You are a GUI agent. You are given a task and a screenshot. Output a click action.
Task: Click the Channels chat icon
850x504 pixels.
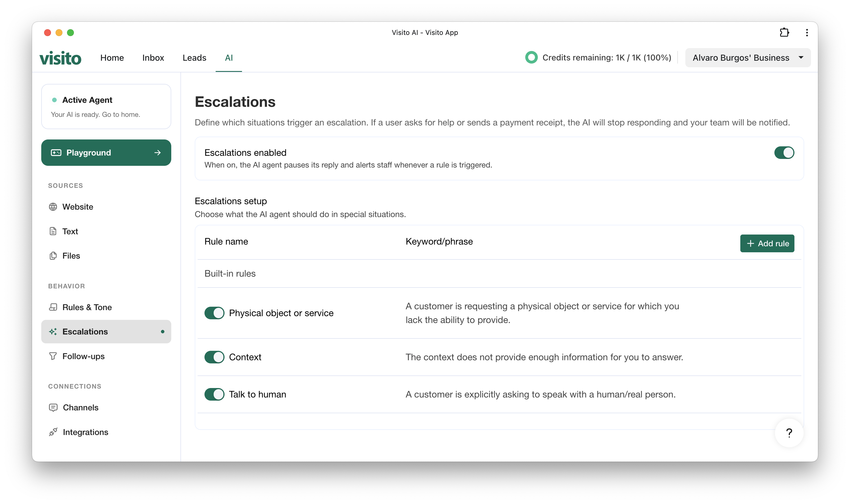point(53,407)
